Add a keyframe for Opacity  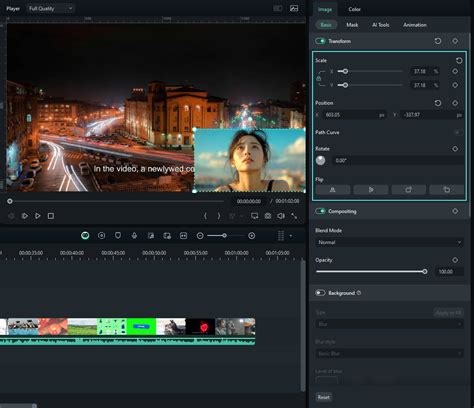pos(455,260)
